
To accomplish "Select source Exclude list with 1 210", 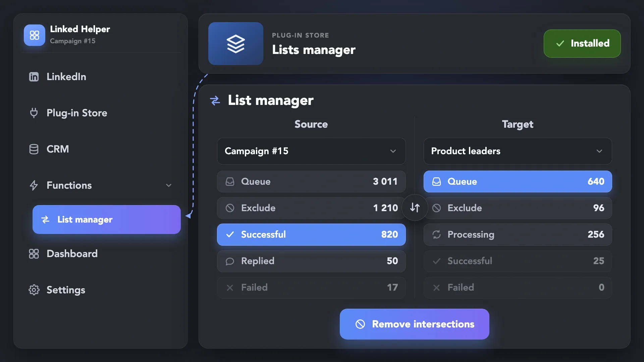I will [311, 208].
